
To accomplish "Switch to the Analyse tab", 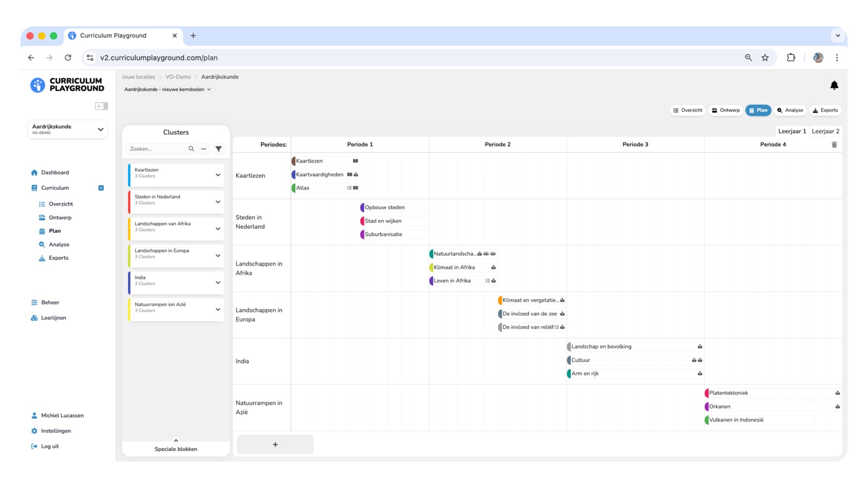I will point(790,110).
